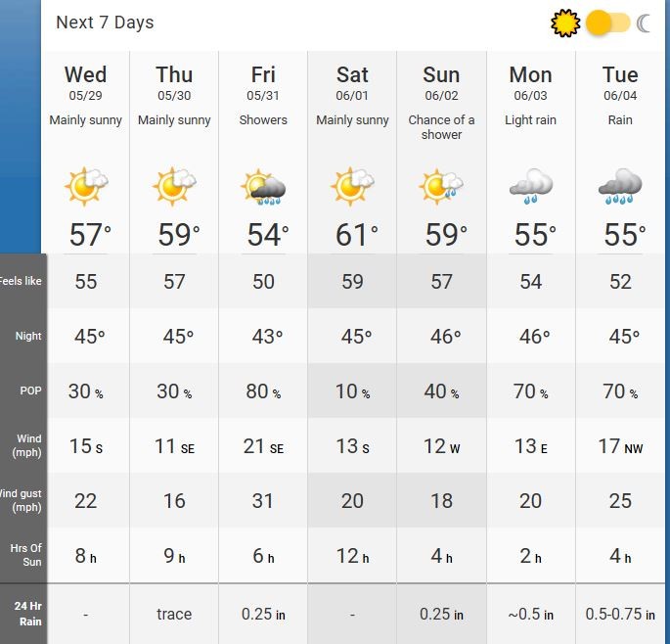Click Wednesday's mainly sunny weather icon
670x644 pixels.
[86, 185]
